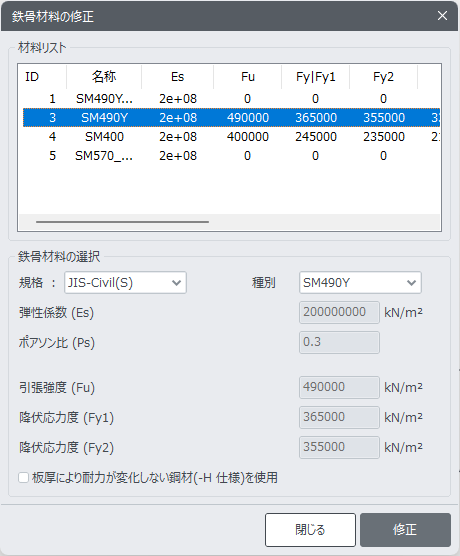Select material row ID 5 SM570_...
This screenshot has width=460, height=556.
[x=231, y=156]
